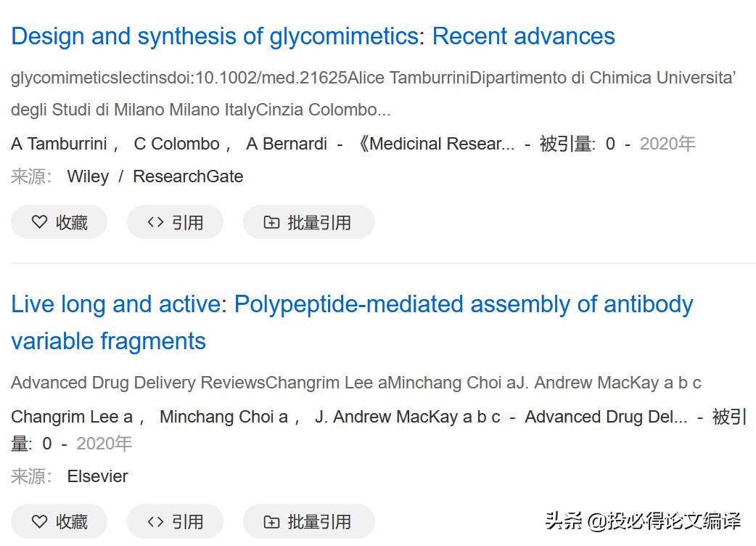The width and height of the screenshot is (756, 546).
Task: Select author Minchang Choi
Action: (x=223, y=417)
